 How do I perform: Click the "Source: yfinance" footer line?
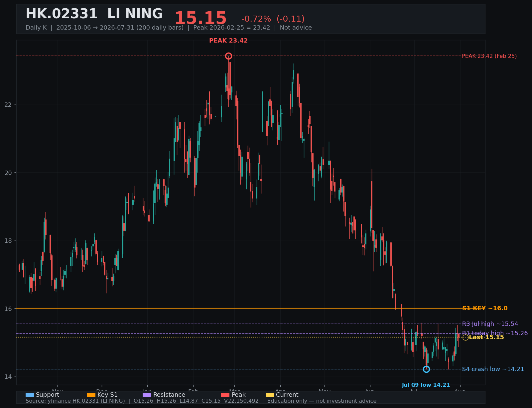click(x=201, y=401)
